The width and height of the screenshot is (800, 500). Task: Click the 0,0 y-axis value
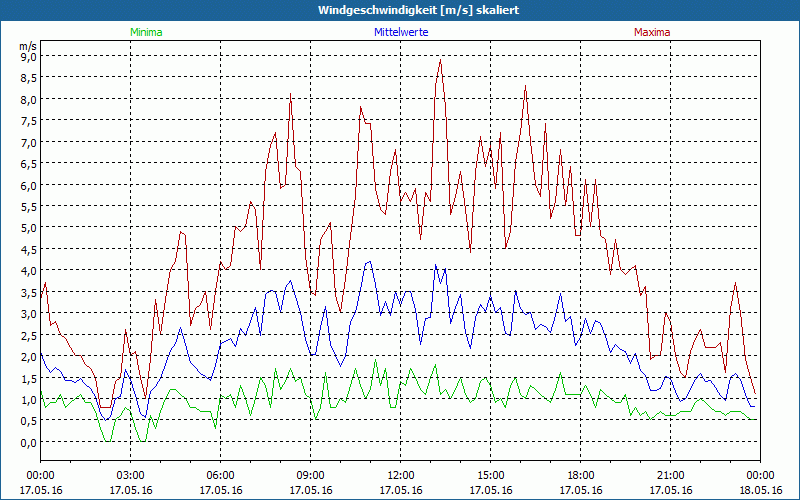coord(29,442)
